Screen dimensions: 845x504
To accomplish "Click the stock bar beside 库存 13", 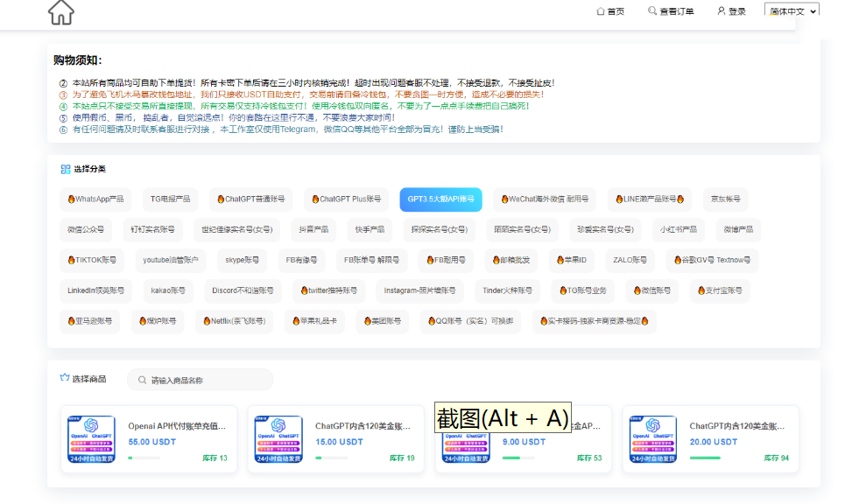I will (144, 458).
